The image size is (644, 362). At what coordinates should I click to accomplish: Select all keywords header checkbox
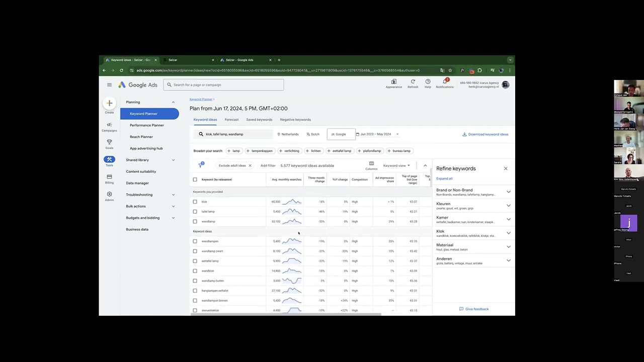click(195, 179)
